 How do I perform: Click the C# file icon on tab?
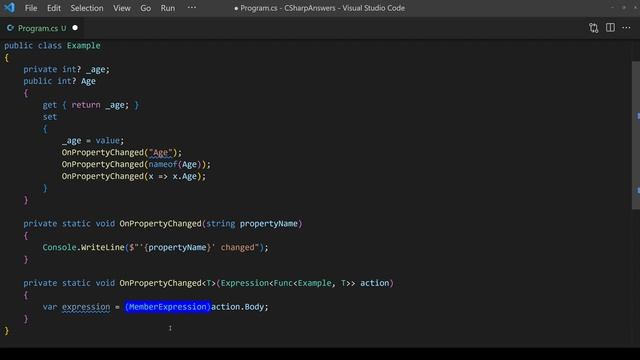coord(10,28)
